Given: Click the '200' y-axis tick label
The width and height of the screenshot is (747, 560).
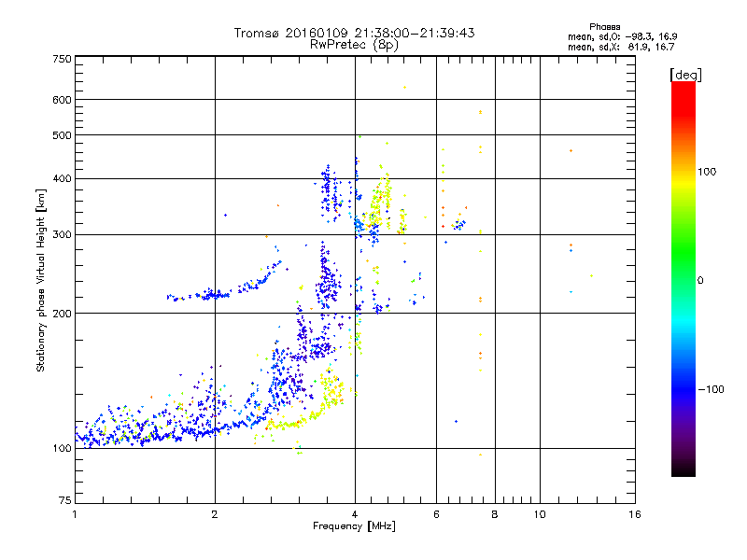Looking at the screenshot, I should [x=62, y=314].
